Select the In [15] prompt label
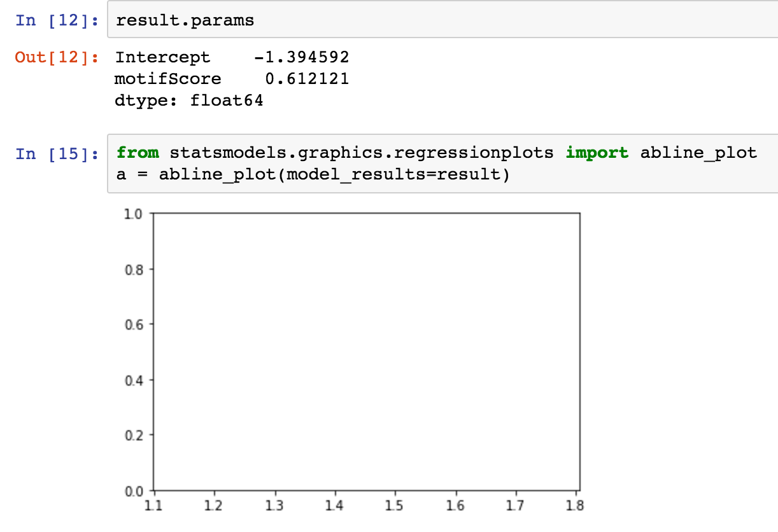Viewport: 778px width, 532px height. (x=57, y=153)
